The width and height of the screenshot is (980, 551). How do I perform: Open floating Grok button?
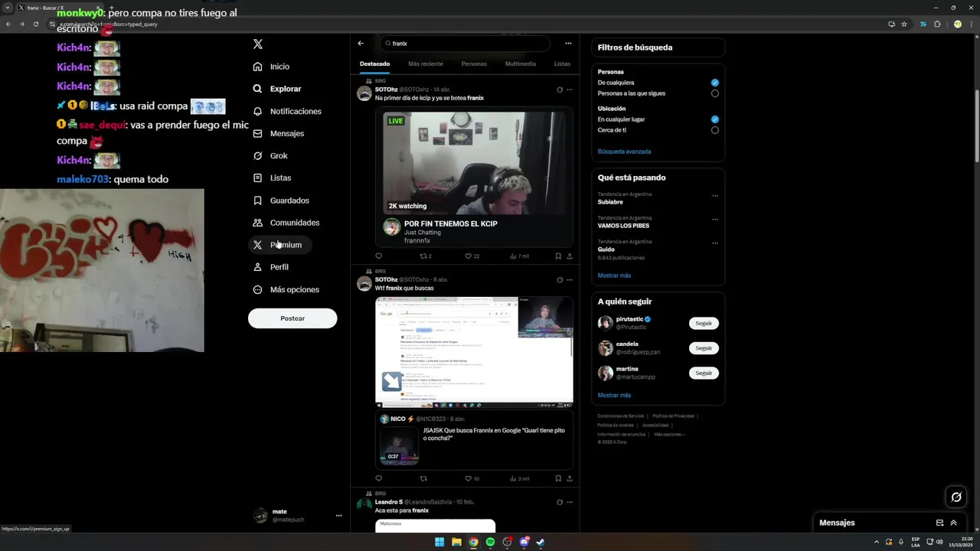pyautogui.click(x=956, y=497)
